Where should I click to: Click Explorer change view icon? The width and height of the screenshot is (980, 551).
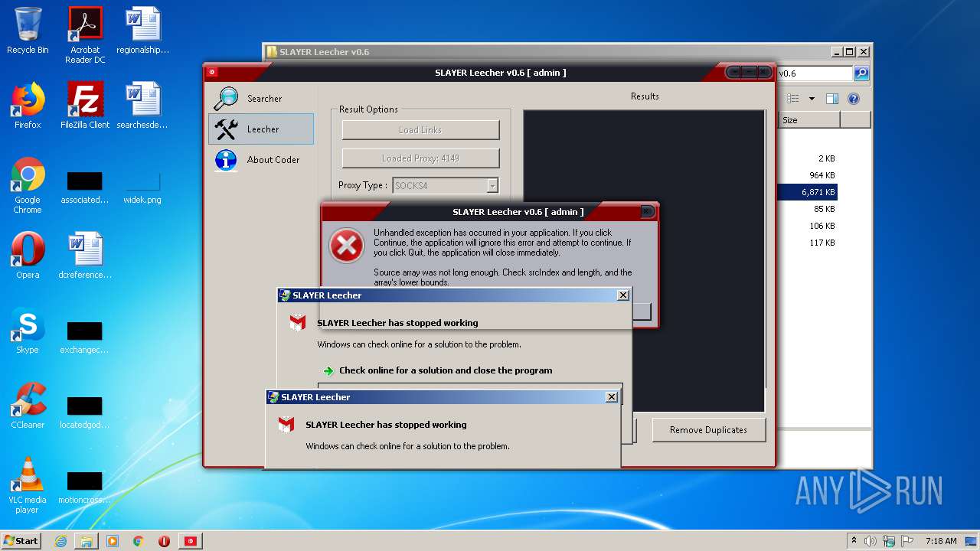pyautogui.click(x=793, y=99)
